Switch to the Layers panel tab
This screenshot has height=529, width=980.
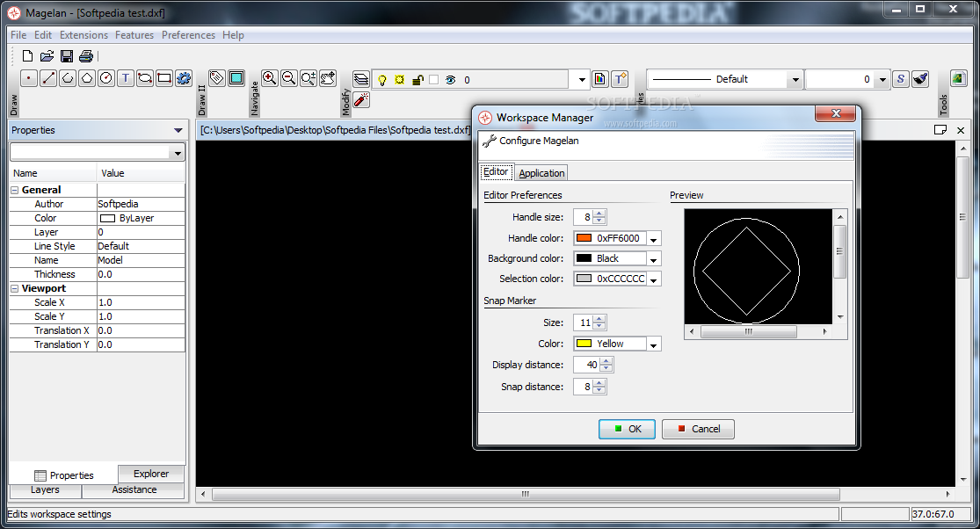coord(45,490)
